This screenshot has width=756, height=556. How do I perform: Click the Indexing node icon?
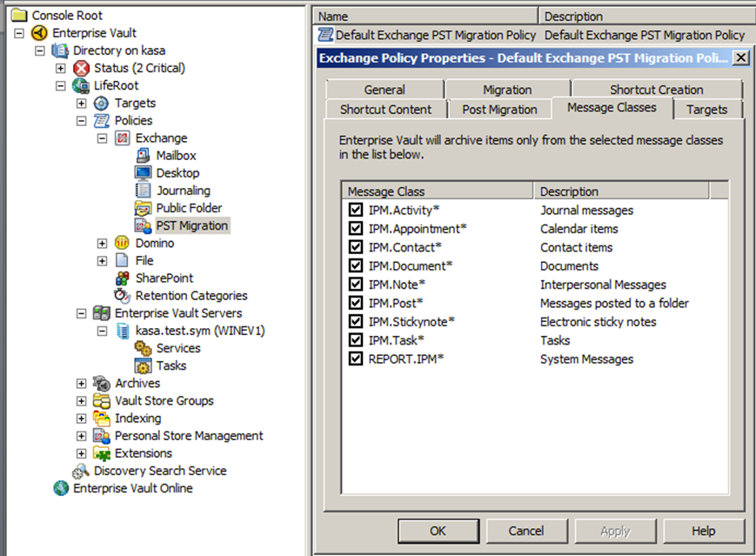(101, 418)
